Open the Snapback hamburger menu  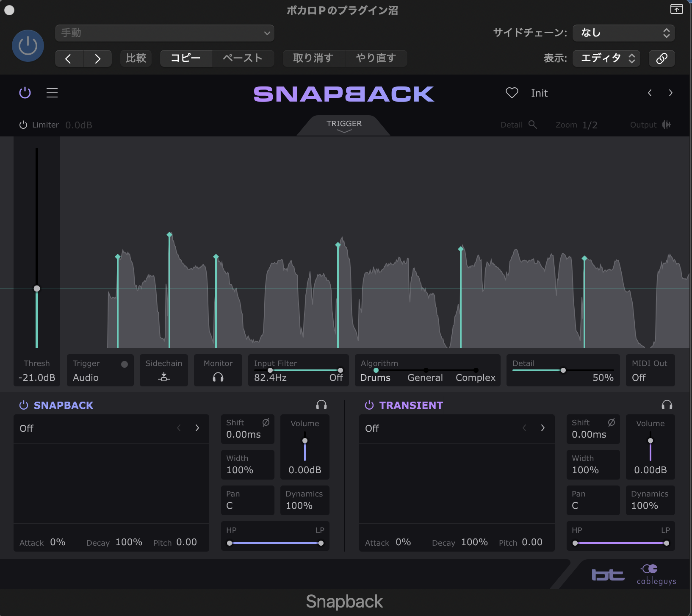52,93
